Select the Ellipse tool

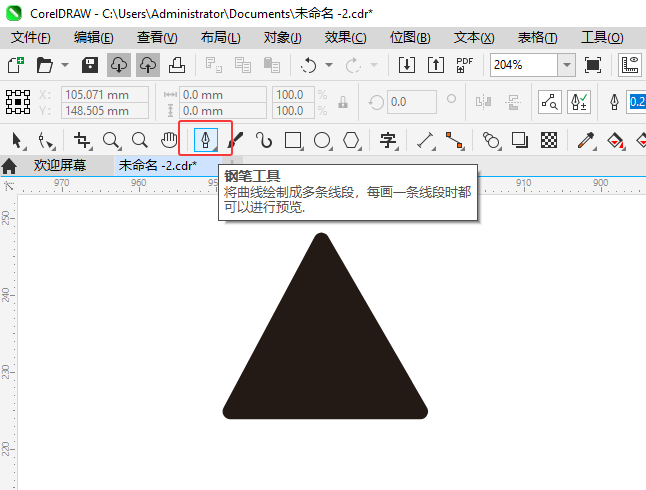322,141
